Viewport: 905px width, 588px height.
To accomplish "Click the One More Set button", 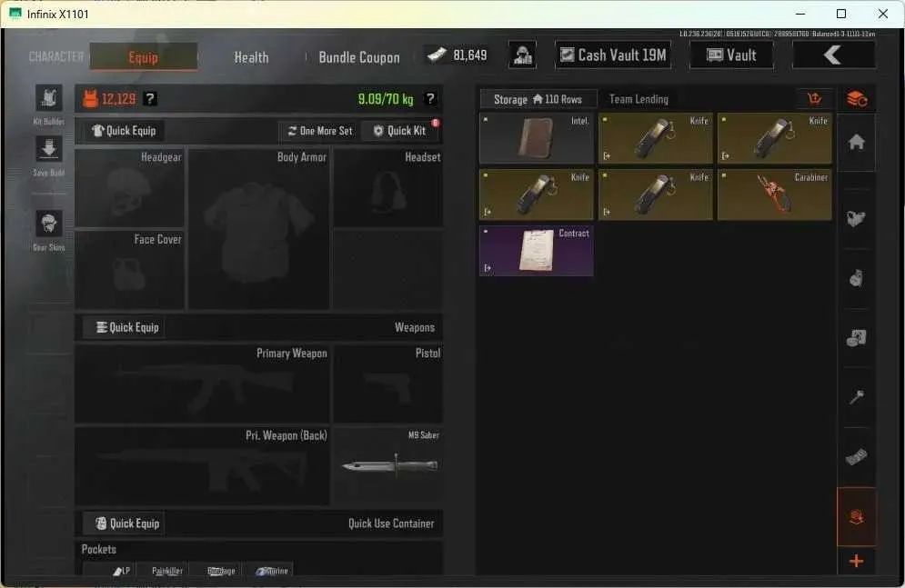I will [320, 131].
